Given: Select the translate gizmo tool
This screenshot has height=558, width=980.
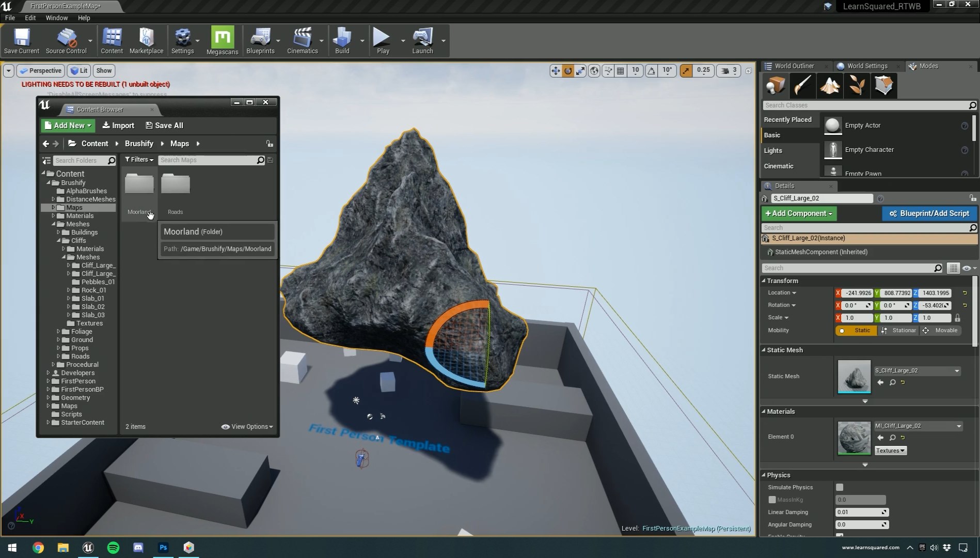Looking at the screenshot, I should pyautogui.click(x=556, y=71).
